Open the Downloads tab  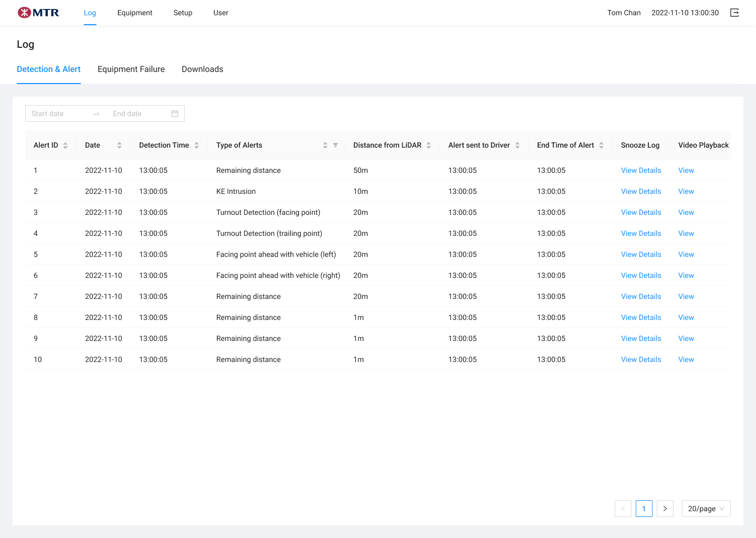202,69
